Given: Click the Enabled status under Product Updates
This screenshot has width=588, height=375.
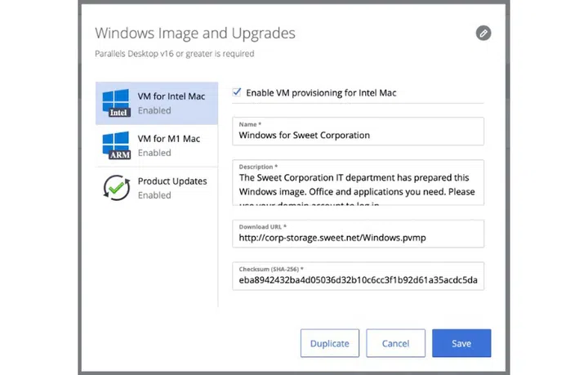Looking at the screenshot, I should (x=154, y=195).
